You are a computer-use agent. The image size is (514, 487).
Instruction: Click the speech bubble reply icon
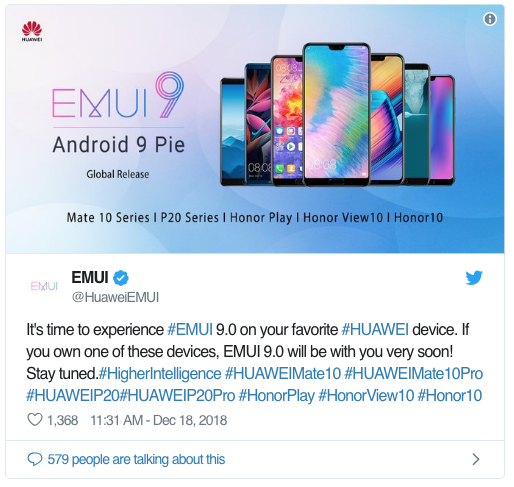(x=35, y=459)
